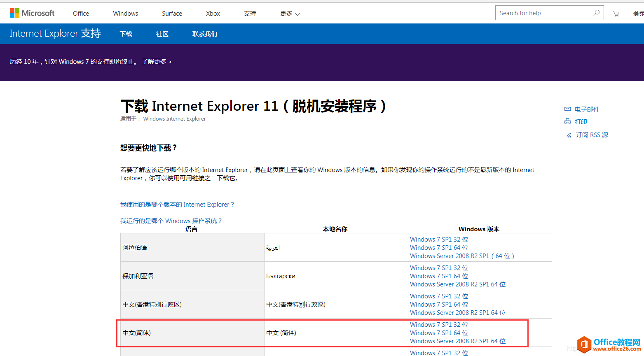Click the Windows 版本 column header
The width and height of the screenshot is (644, 356).
(479, 229)
